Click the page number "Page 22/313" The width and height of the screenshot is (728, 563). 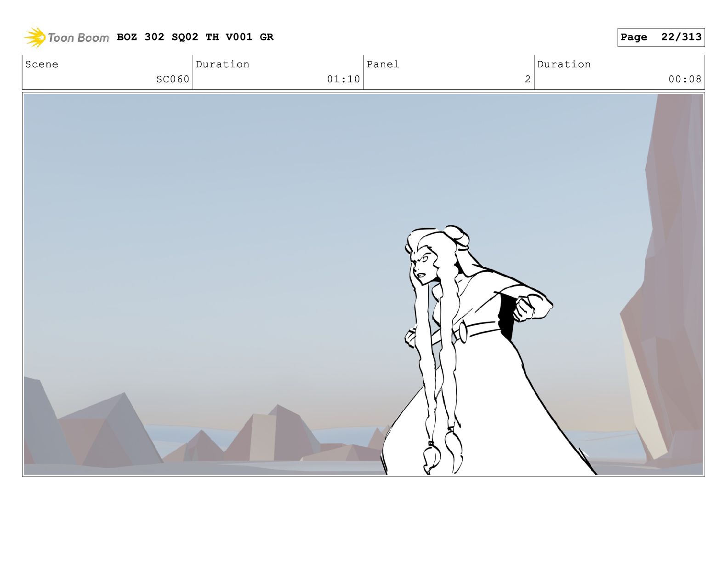661,37
